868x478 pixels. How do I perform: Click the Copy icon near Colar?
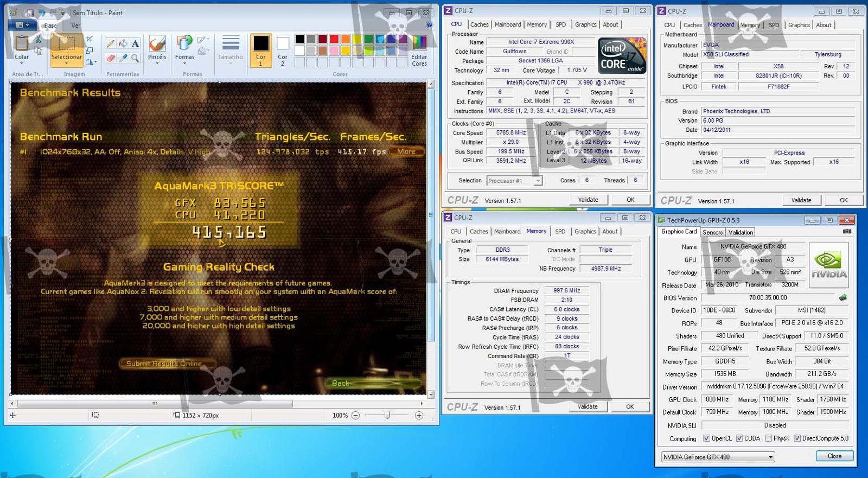[39, 51]
